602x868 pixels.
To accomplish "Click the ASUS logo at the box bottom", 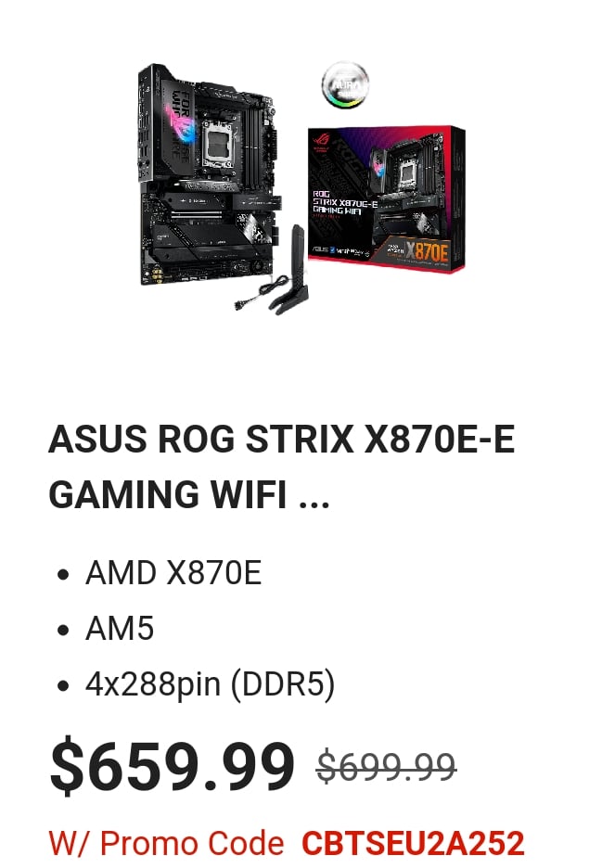I will click(321, 249).
